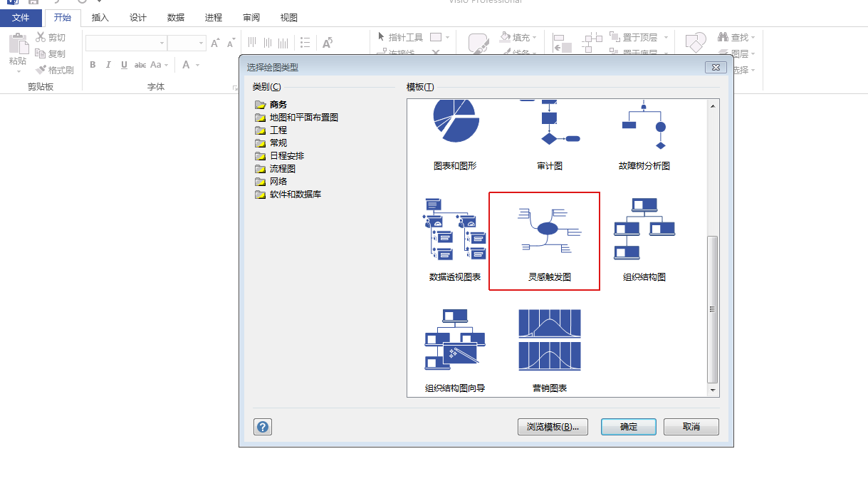Screen dimensions: 868x481
Task: Toggle italic I formatting
Action: (x=108, y=65)
